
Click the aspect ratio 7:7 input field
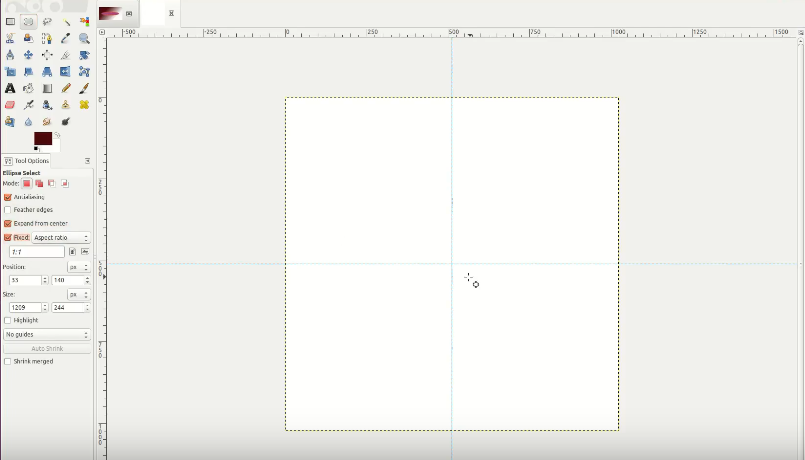(37, 252)
